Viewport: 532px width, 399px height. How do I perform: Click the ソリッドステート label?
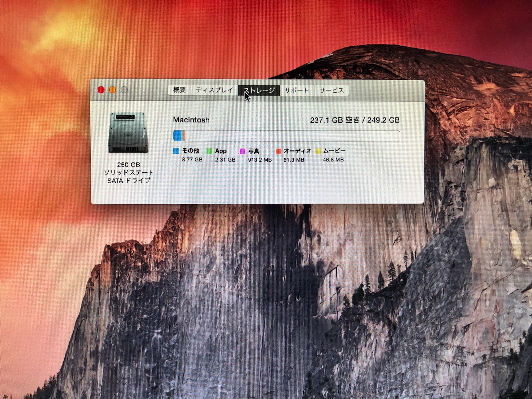(129, 173)
